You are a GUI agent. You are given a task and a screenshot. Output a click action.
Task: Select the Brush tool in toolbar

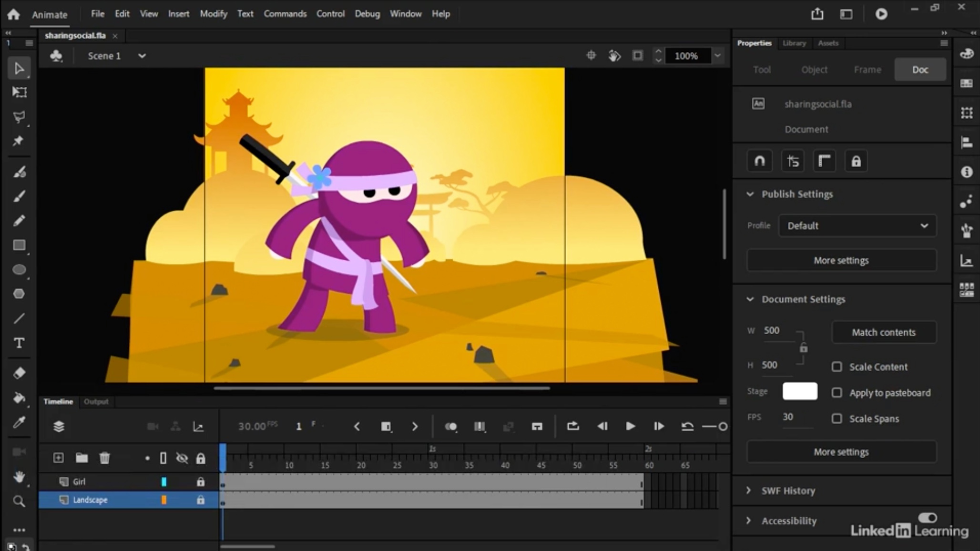[x=18, y=196]
